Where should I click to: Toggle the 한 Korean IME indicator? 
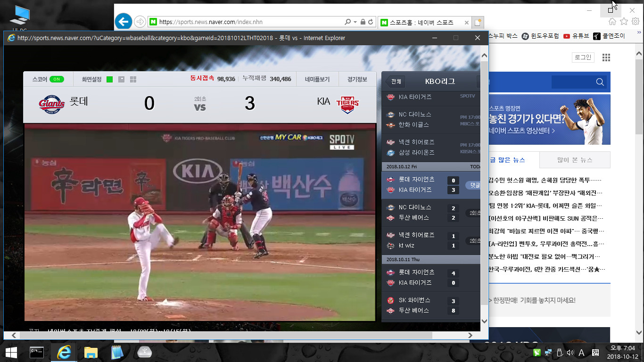[x=595, y=353]
